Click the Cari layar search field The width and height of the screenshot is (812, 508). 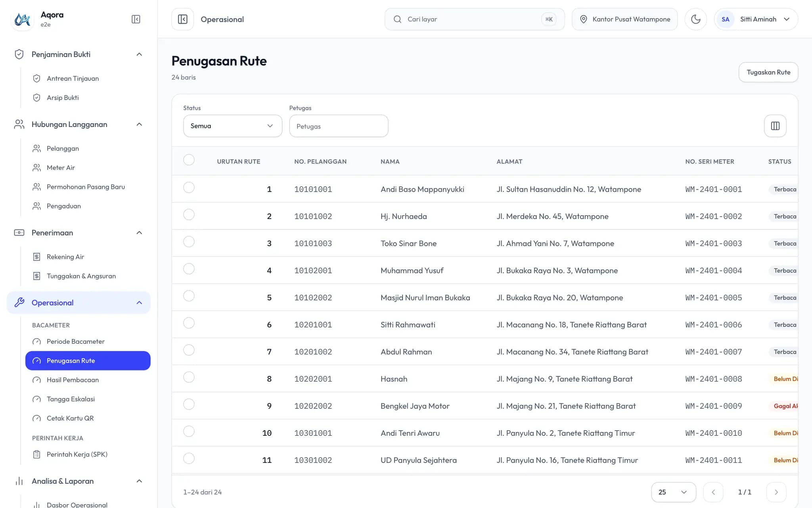pyautogui.click(x=475, y=19)
